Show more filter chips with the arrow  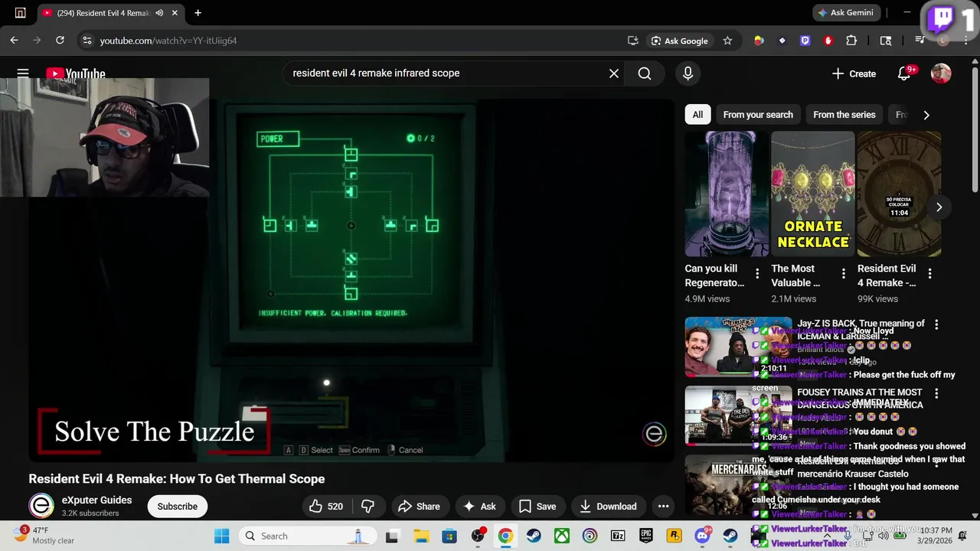click(x=926, y=115)
